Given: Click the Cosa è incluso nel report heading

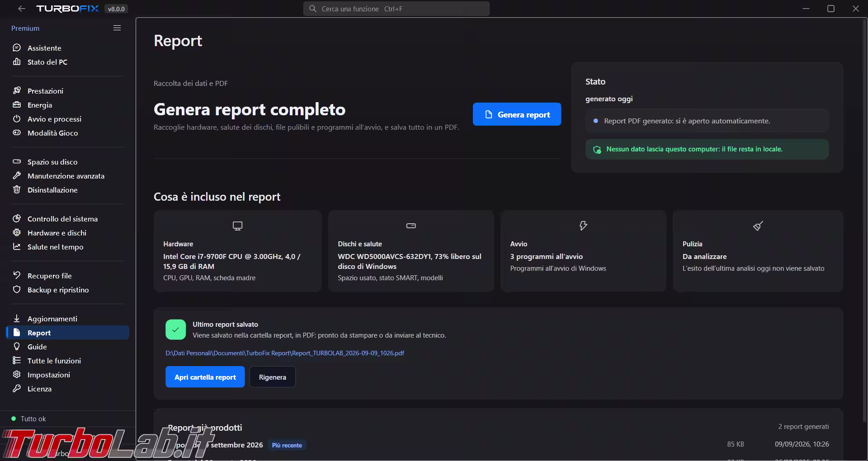Looking at the screenshot, I should [217, 197].
